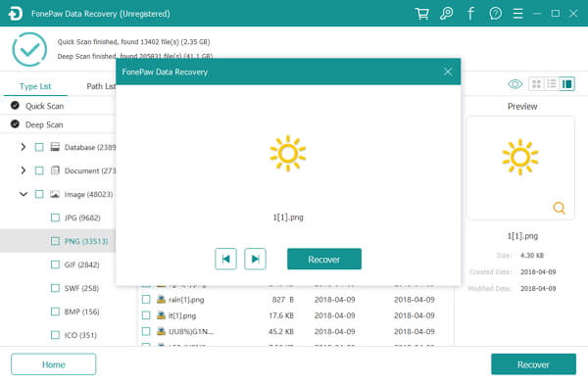Go back with the Home button
The height and width of the screenshot is (386, 588).
click(53, 364)
